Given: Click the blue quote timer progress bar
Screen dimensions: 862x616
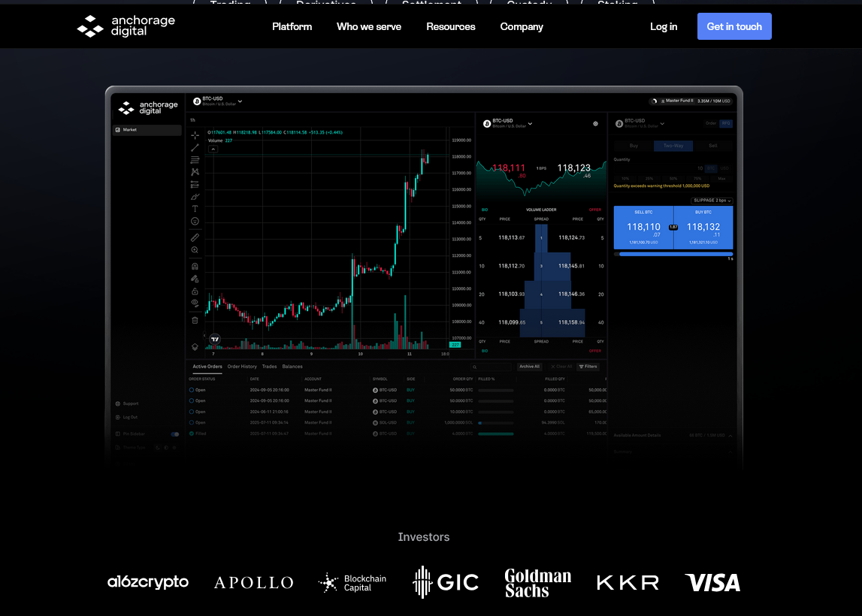Looking at the screenshot, I should point(676,254).
